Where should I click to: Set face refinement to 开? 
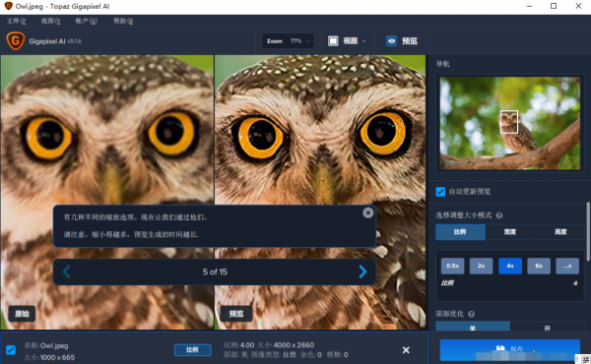(548, 326)
